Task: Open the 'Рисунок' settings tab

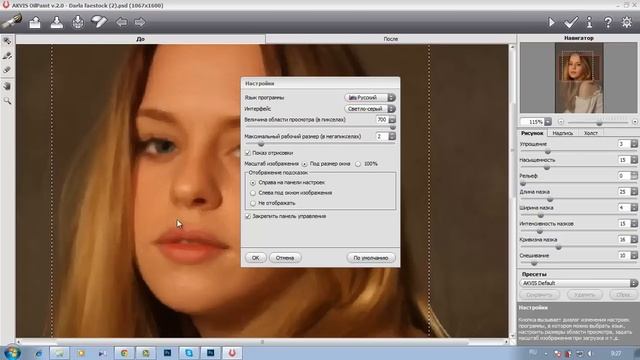Action: coord(532,133)
